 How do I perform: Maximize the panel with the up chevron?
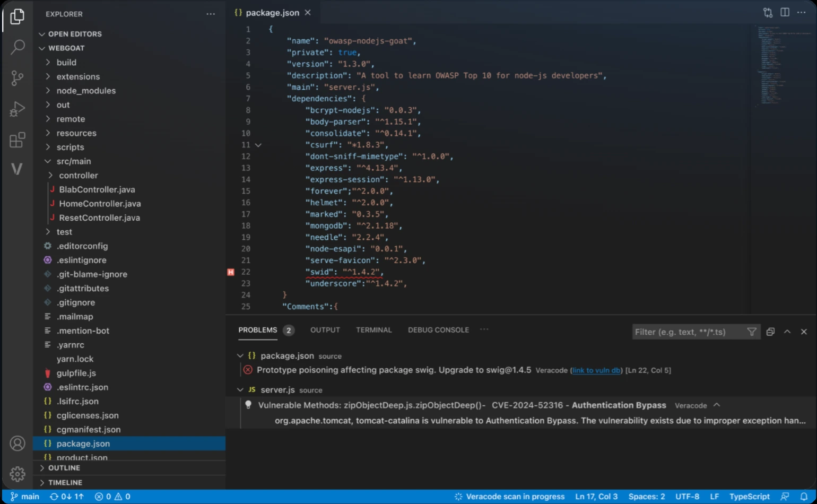pyautogui.click(x=787, y=332)
